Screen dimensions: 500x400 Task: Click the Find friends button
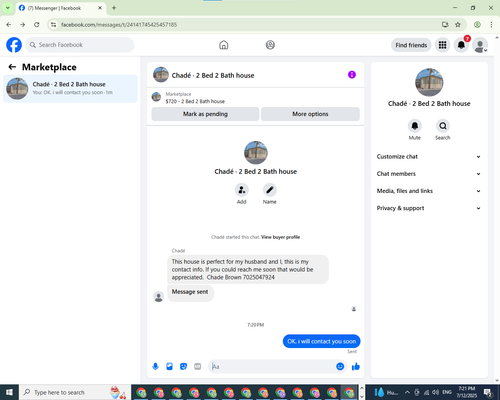point(411,45)
